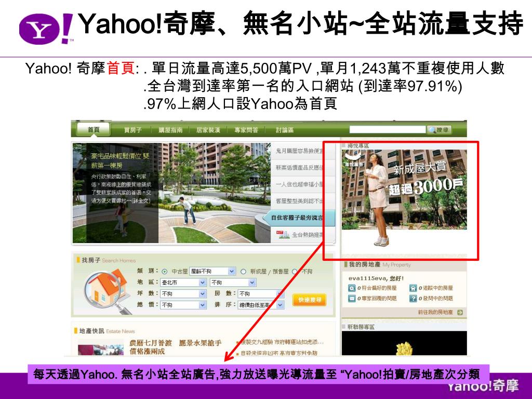
Task: Open the 自殺未遂非凶宅 news link
Action: (x=279, y=353)
